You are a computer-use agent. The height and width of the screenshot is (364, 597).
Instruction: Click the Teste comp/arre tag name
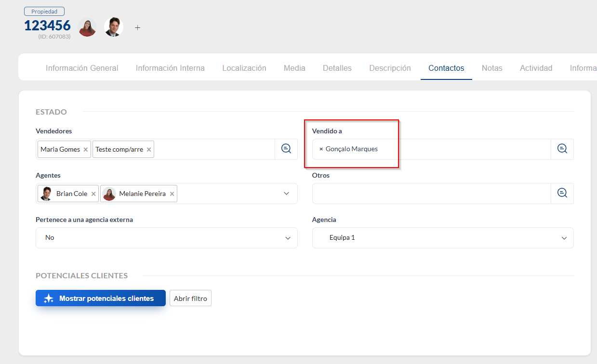[119, 149]
